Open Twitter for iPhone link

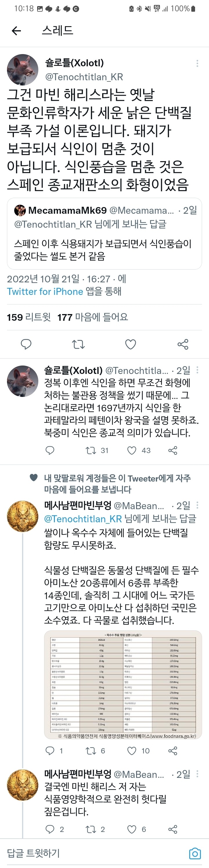point(45,291)
